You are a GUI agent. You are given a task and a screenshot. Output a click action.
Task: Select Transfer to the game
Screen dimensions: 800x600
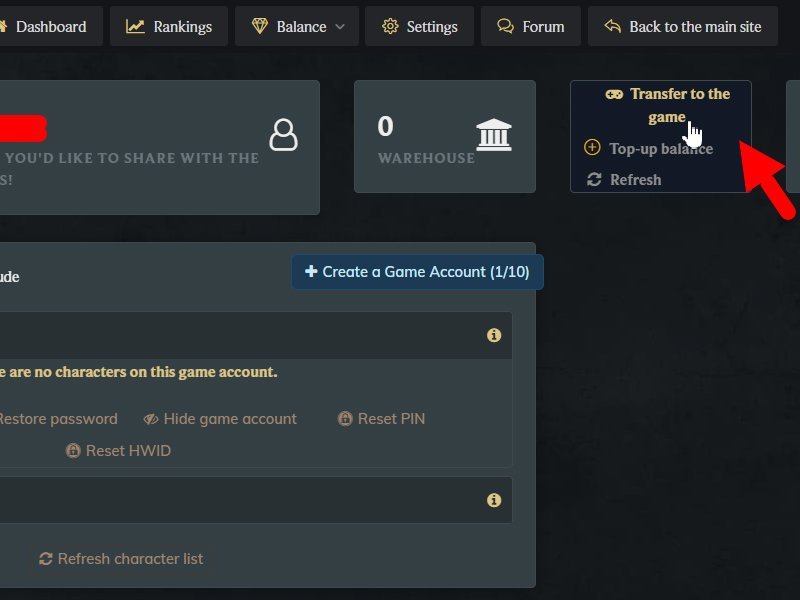pyautogui.click(x=668, y=105)
